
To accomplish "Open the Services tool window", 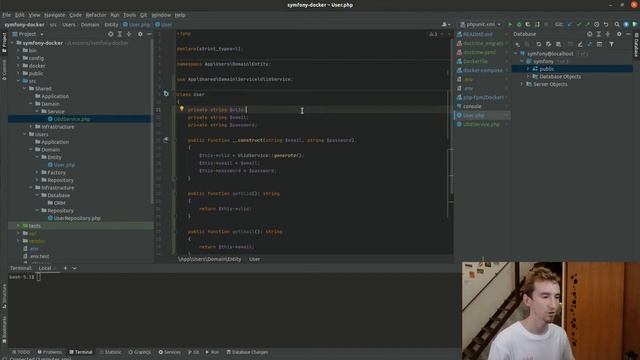I will point(170,352).
